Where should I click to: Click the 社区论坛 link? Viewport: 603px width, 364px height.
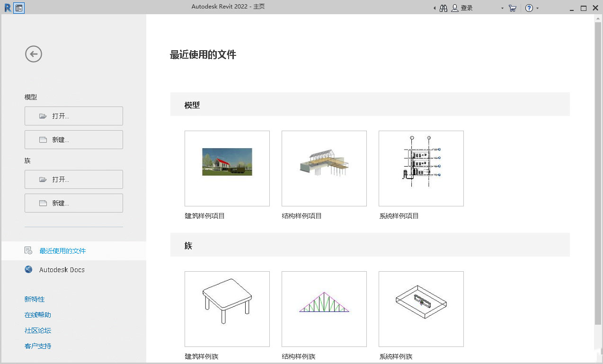(37, 330)
